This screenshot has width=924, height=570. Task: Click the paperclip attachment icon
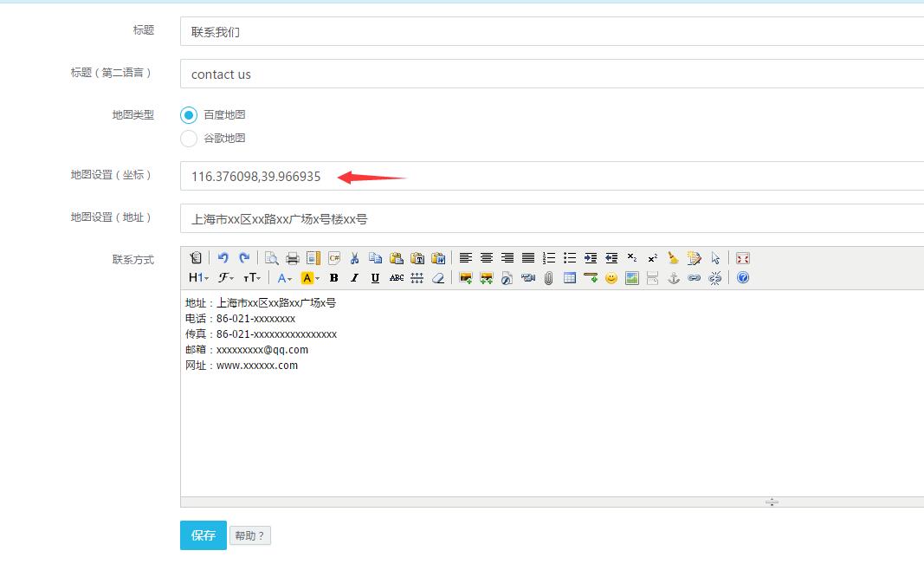pyautogui.click(x=549, y=278)
